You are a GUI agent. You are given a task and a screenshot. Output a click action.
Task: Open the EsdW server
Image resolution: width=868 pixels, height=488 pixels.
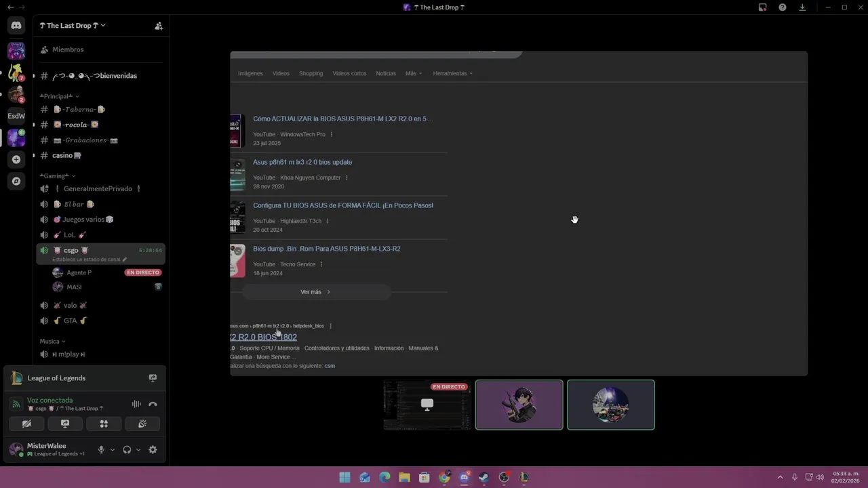tap(16, 116)
